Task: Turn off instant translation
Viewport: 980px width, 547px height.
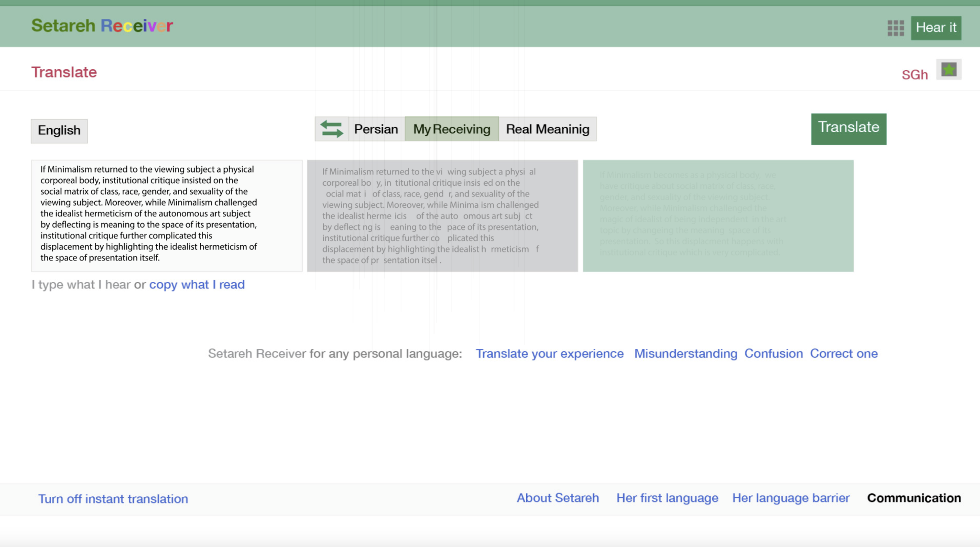Action: (113, 499)
